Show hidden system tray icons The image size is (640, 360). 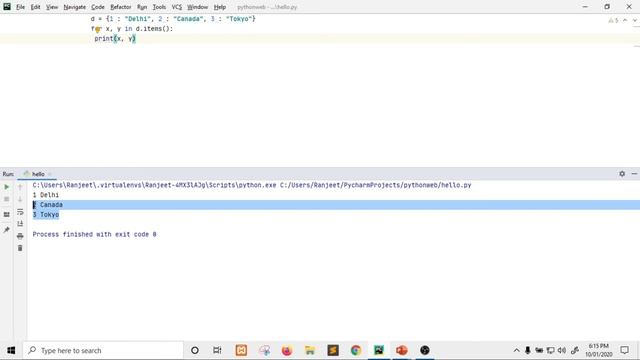click(x=516, y=350)
